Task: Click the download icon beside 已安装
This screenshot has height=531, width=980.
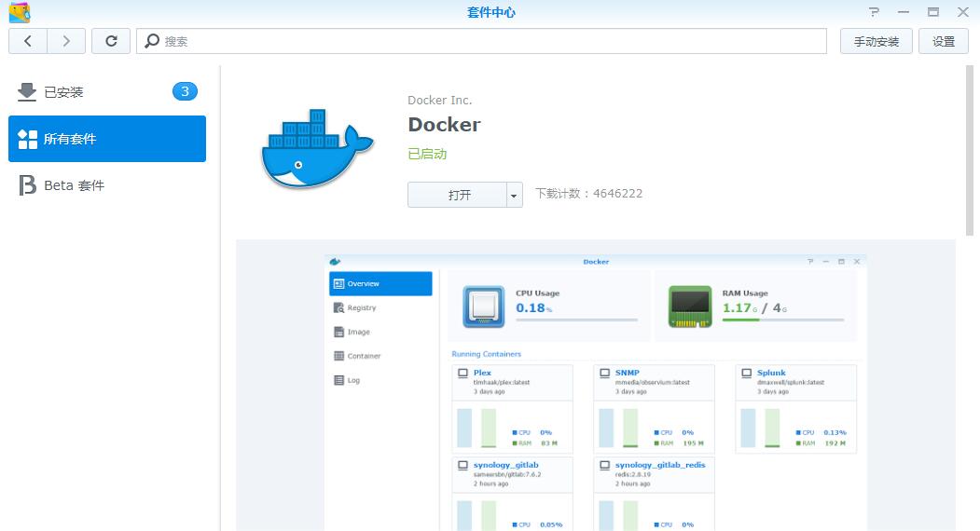Action: click(27, 91)
